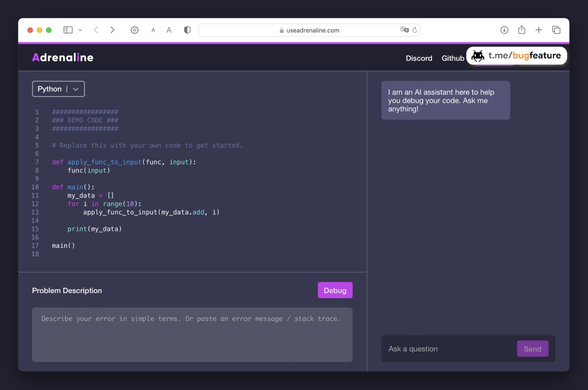Click the AI assistant greeting message
Screen dimensions: 588x390
coord(446,100)
